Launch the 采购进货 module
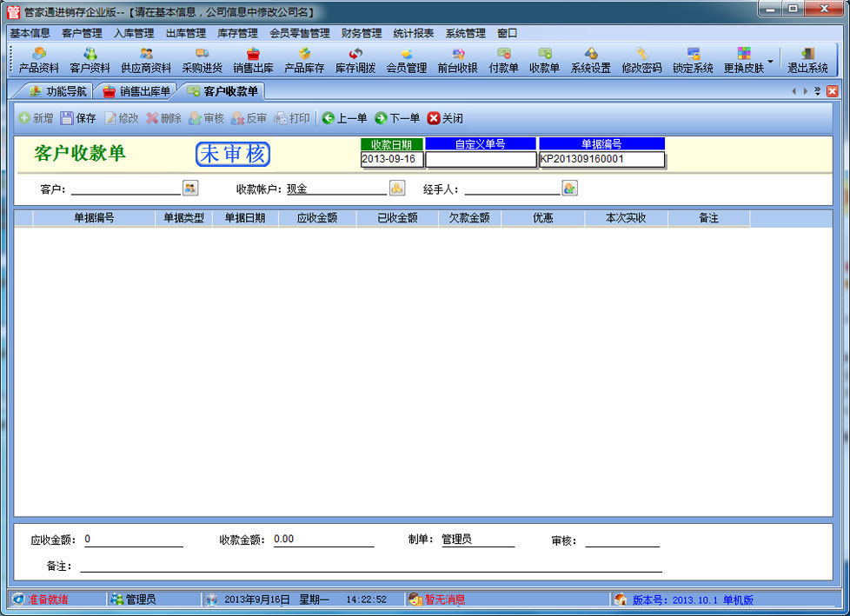 click(x=202, y=60)
